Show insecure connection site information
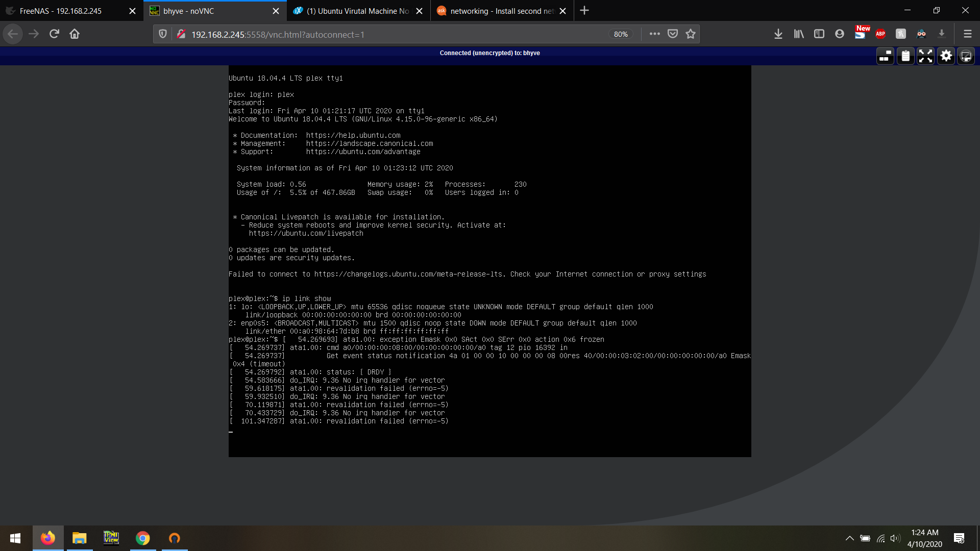The height and width of the screenshot is (551, 980). tap(181, 34)
